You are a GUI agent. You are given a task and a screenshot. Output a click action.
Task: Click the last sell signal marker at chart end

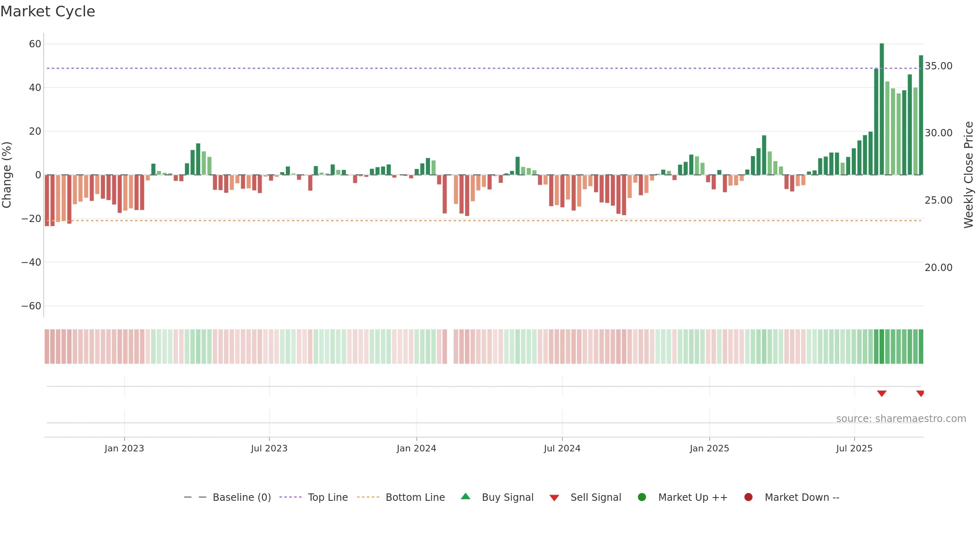[x=920, y=393]
